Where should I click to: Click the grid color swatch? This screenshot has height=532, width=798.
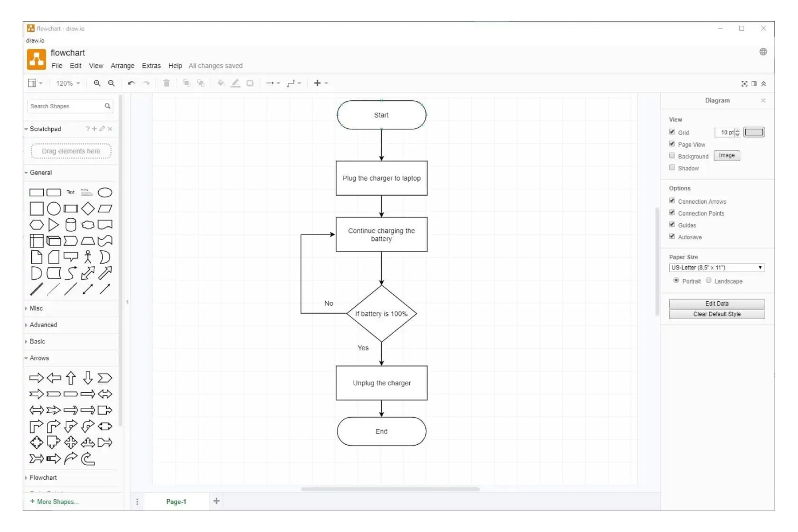click(x=754, y=132)
